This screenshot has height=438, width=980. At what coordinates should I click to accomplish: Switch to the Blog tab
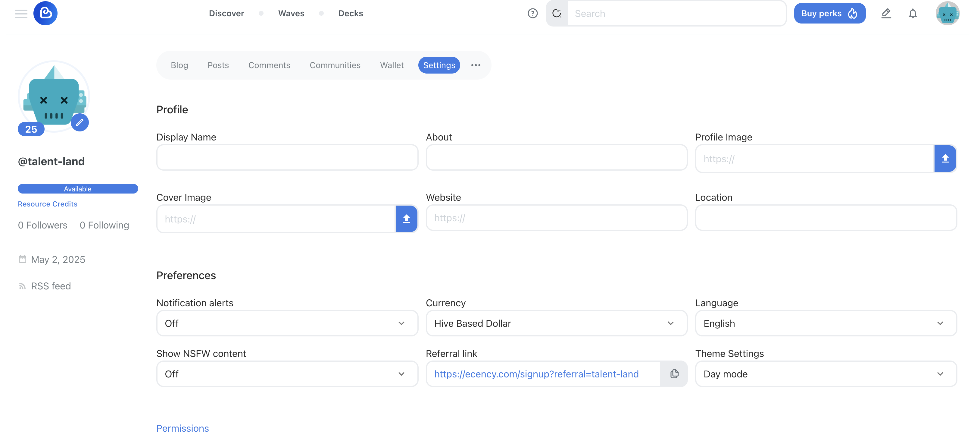pos(179,65)
